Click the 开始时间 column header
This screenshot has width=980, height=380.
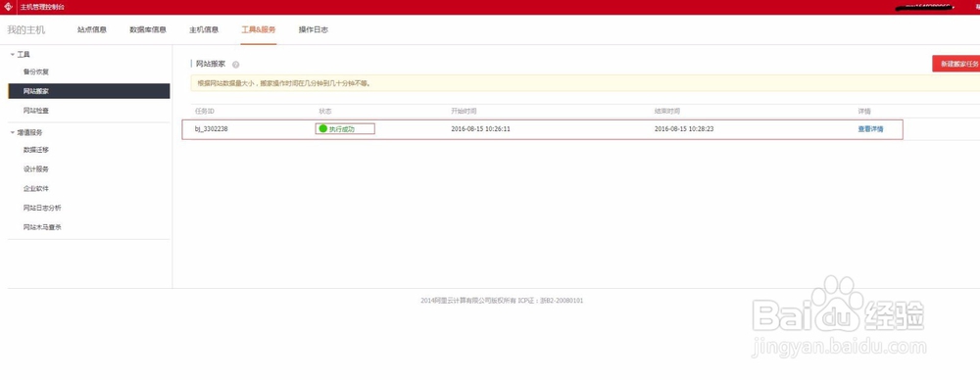(464, 111)
